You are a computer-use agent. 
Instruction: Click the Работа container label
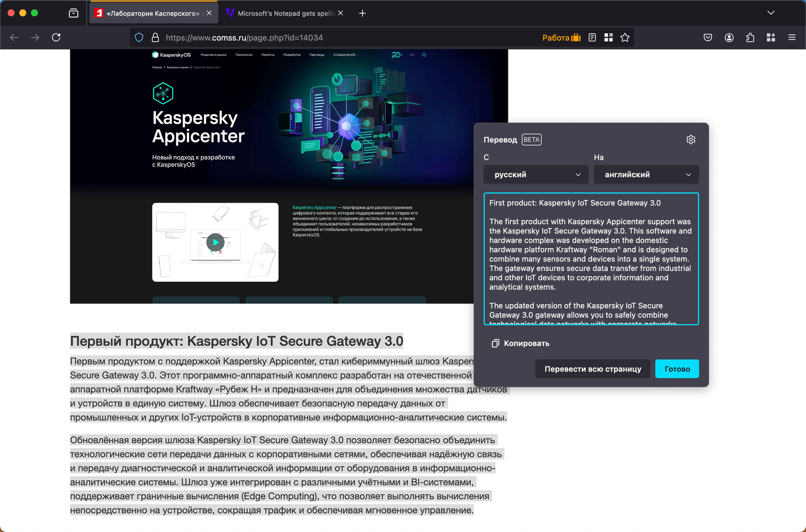point(562,38)
